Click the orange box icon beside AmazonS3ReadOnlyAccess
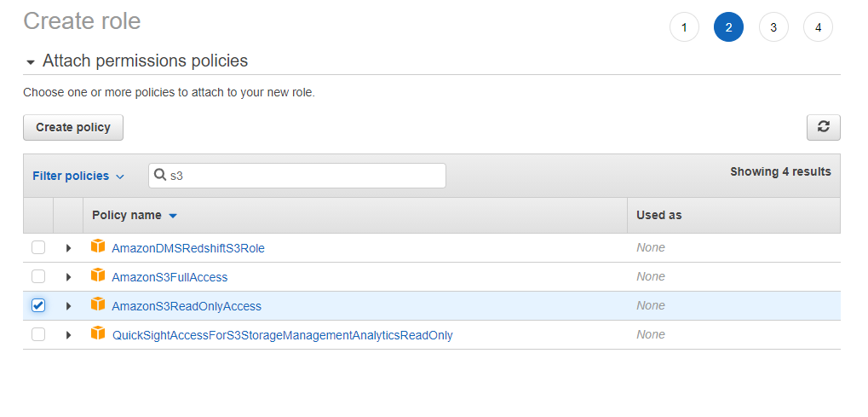Image resolution: width=868 pixels, height=417 pixels. coord(98,304)
